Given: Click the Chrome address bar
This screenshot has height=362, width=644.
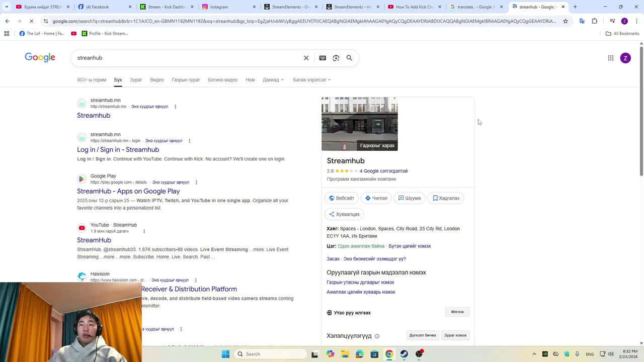Looking at the screenshot, I should point(304,21).
